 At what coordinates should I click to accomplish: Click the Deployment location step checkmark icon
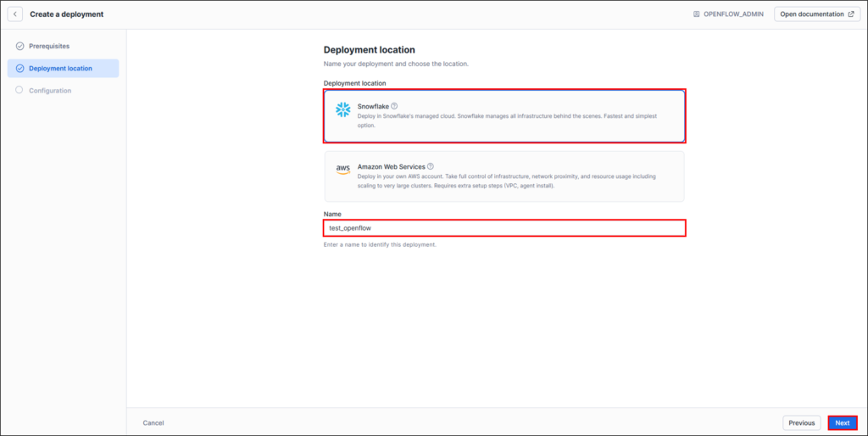coord(20,68)
